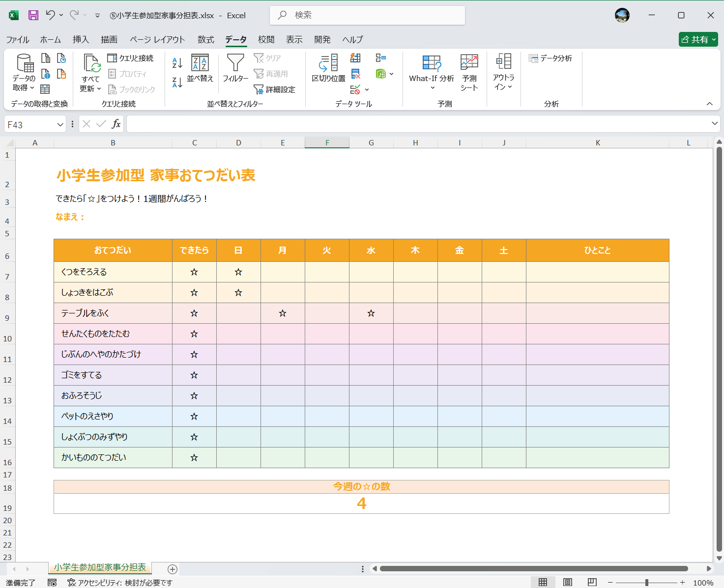This screenshot has width=724, height=588.
Task: Switch to the 表示 tab
Action: 294,39
